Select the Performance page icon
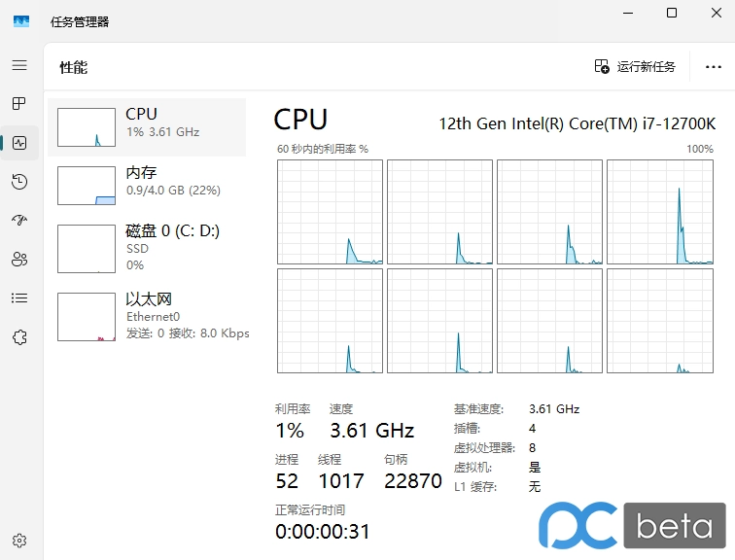 [x=19, y=143]
